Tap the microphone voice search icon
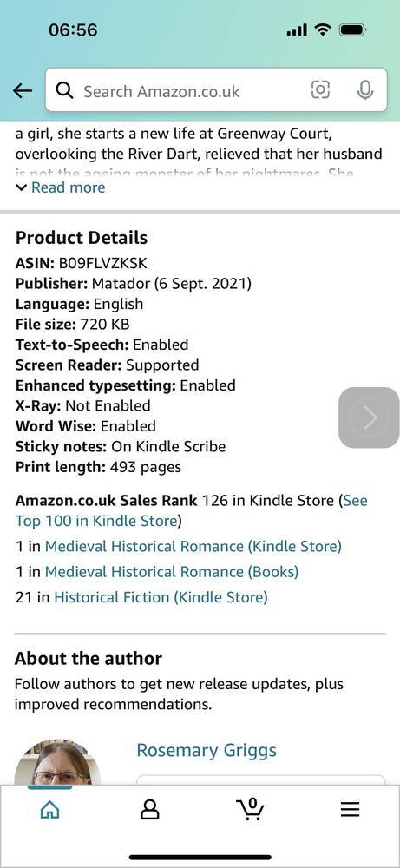 (364, 90)
